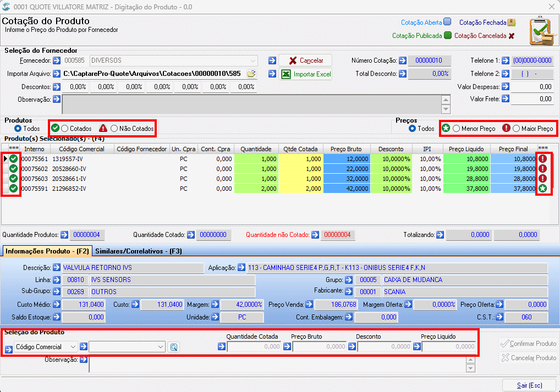
Task: Click the arrow icon beside Descrição label
Action: pyautogui.click(x=57, y=267)
